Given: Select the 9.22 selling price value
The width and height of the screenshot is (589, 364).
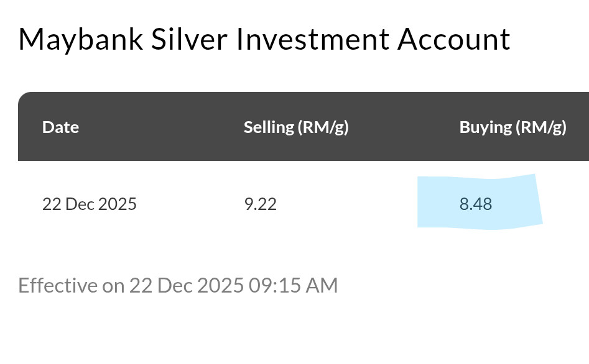Looking at the screenshot, I should [260, 204].
